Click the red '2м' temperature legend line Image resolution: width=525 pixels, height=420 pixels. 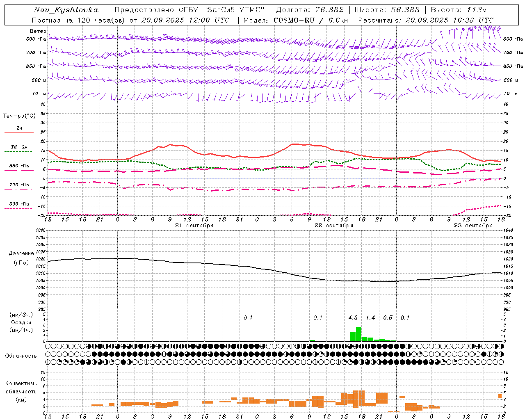(19, 132)
